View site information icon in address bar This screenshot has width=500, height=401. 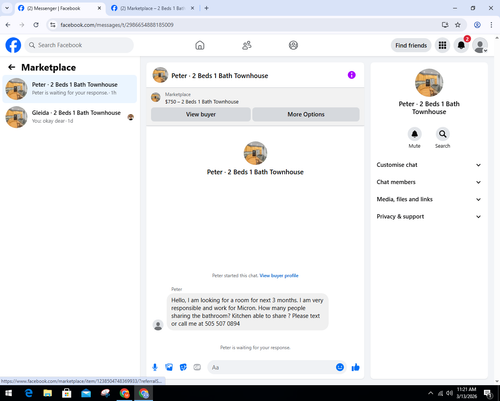(53, 25)
